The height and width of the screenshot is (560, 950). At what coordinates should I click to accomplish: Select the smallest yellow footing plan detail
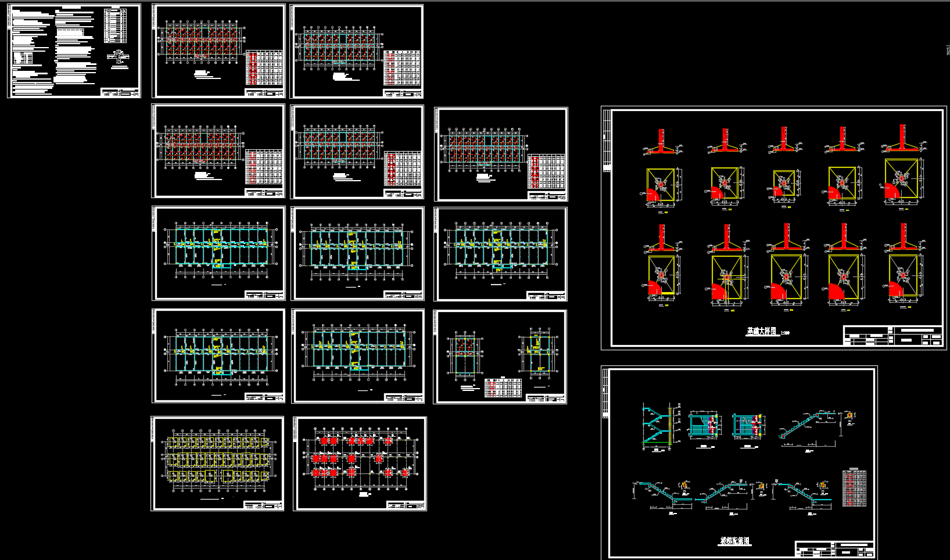coord(784,184)
